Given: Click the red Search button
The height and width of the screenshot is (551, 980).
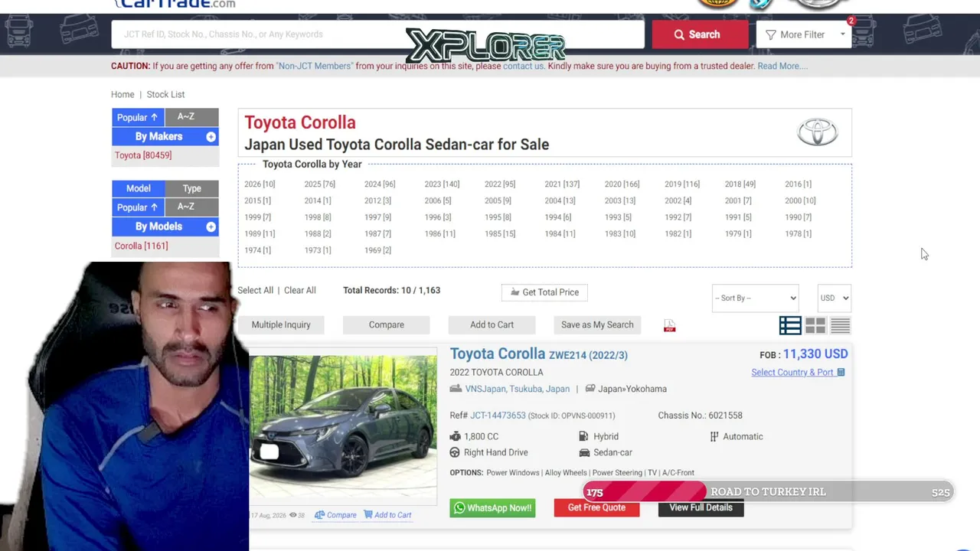Looking at the screenshot, I should tap(700, 34).
